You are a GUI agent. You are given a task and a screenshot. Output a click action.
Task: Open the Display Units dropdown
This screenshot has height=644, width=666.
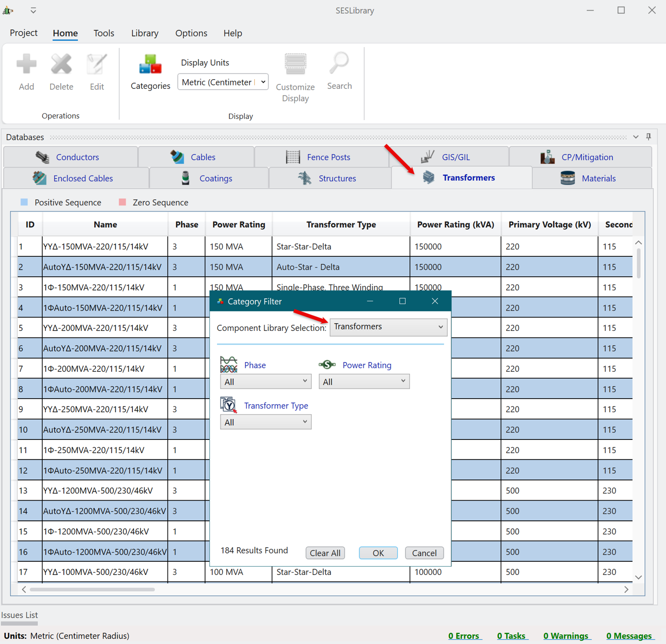pyautogui.click(x=223, y=82)
